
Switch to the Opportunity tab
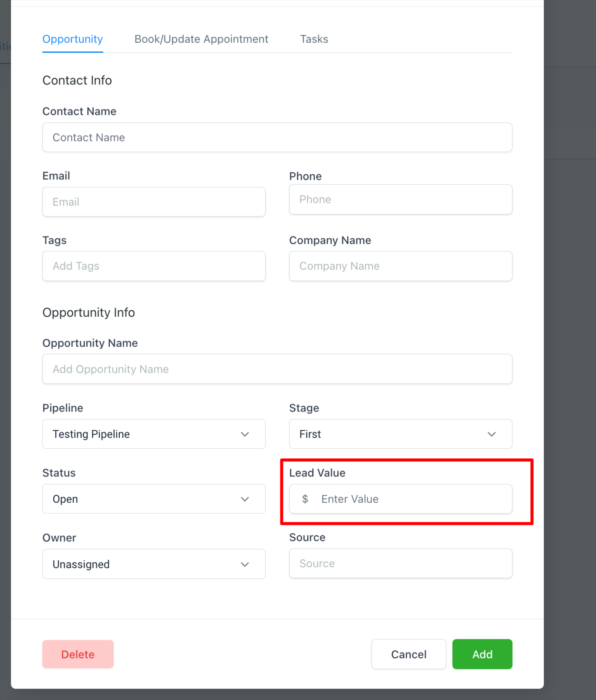coord(73,39)
